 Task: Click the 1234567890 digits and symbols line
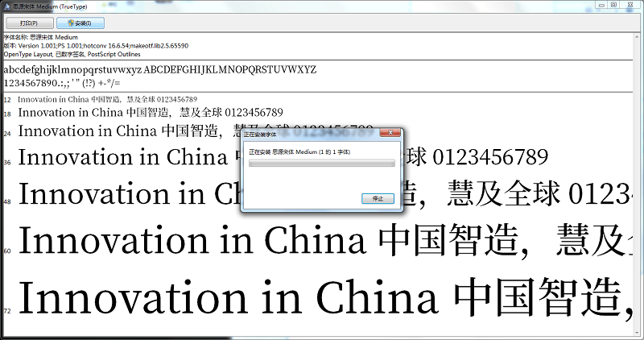click(62, 83)
